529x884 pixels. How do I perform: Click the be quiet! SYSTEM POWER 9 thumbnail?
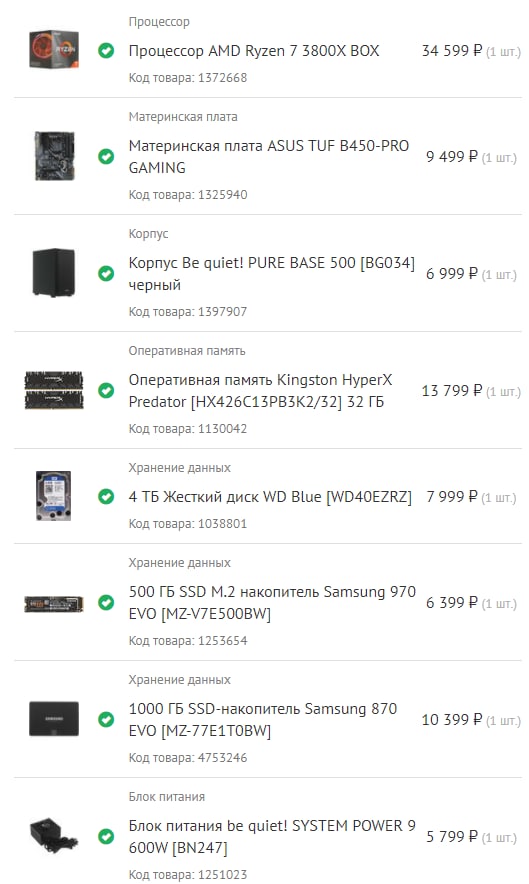click(54, 836)
